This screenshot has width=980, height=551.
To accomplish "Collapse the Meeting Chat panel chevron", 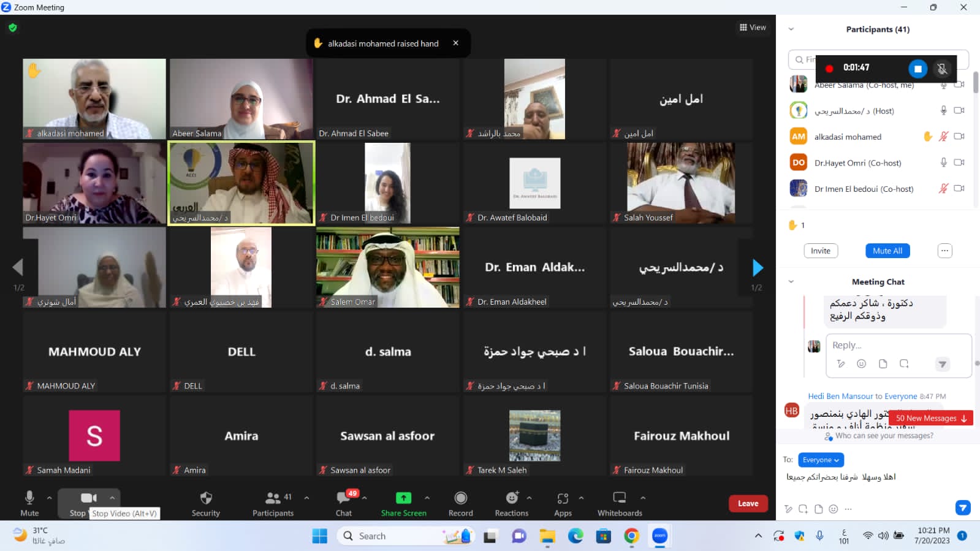I will (791, 282).
